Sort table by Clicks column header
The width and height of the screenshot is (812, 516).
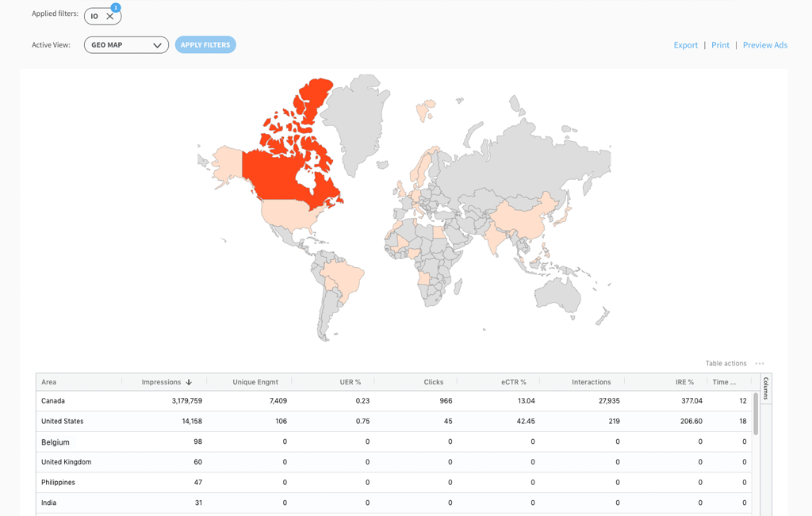pyautogui.click(x=434, y=382)
